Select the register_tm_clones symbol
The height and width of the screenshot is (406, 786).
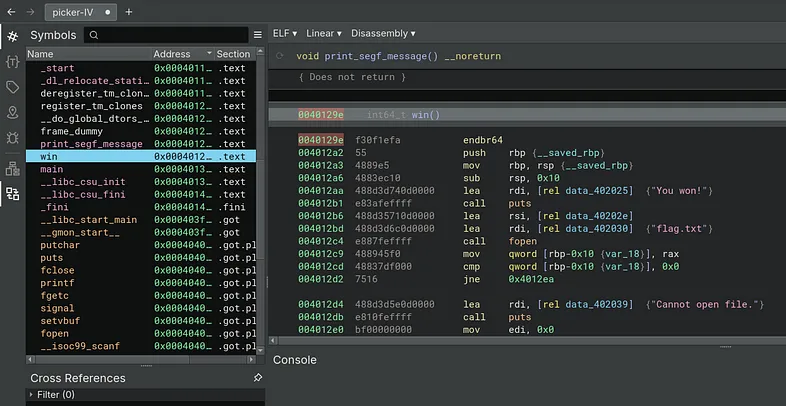[x=141, y=106]
